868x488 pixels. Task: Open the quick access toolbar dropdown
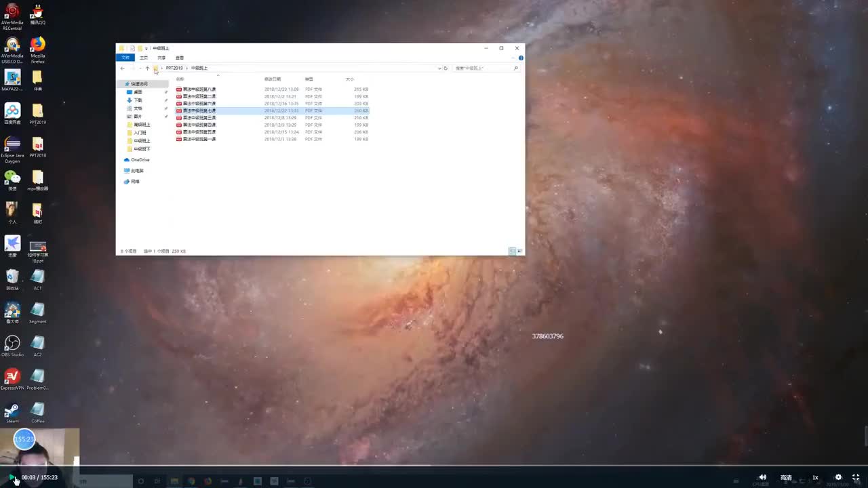(146, 49)
